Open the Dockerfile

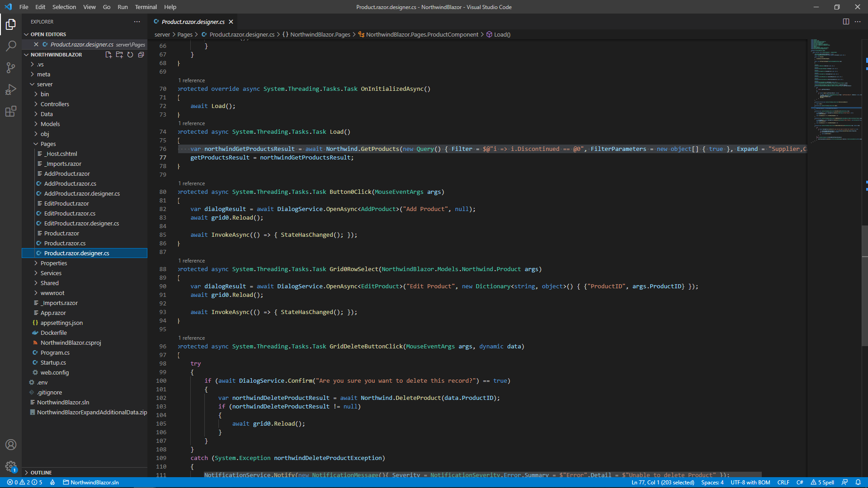pos(85,333)
